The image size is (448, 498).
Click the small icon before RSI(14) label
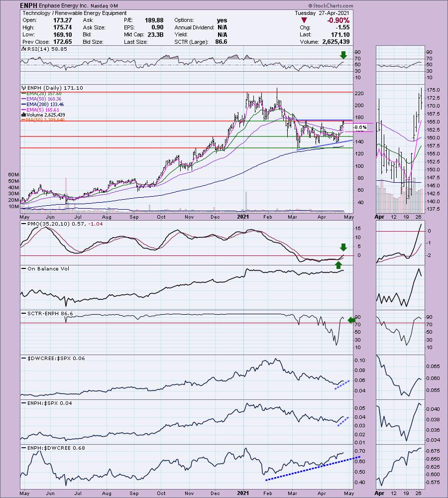pos(24,49)
